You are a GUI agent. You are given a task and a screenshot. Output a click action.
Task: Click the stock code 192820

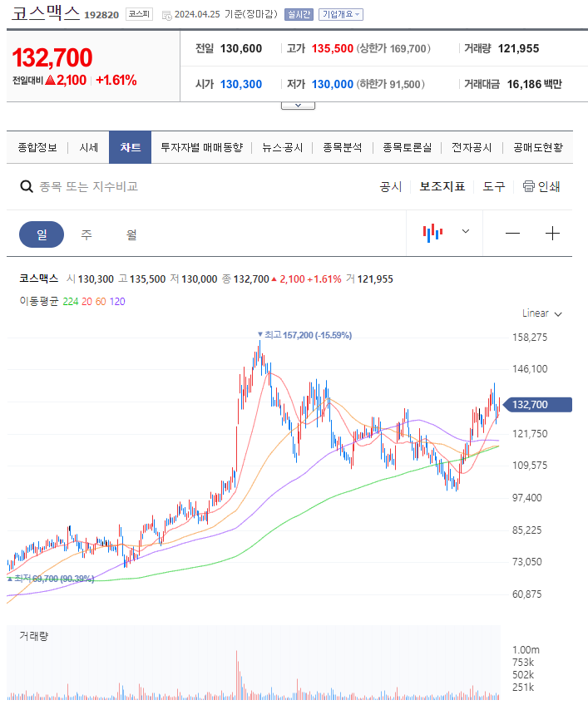101,15
